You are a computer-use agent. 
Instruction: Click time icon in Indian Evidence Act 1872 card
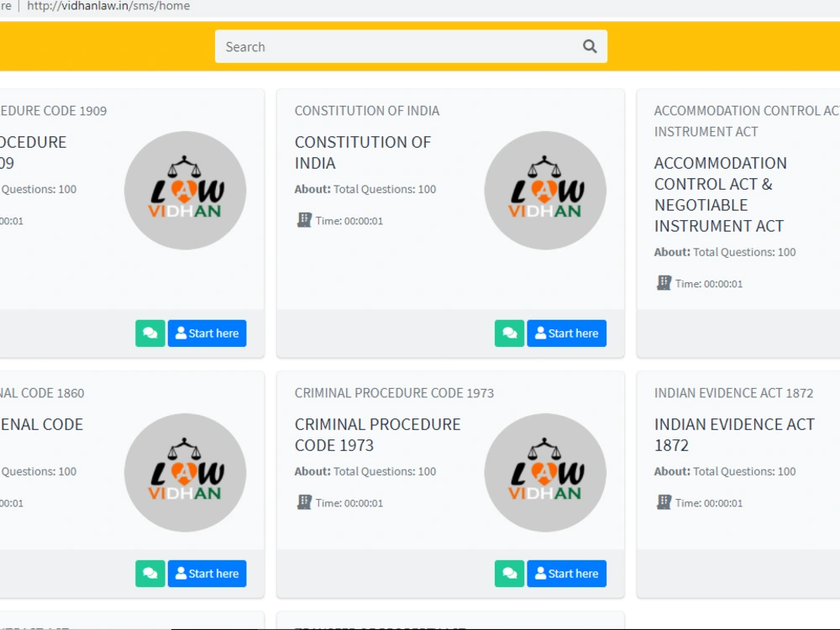[664, 502]
